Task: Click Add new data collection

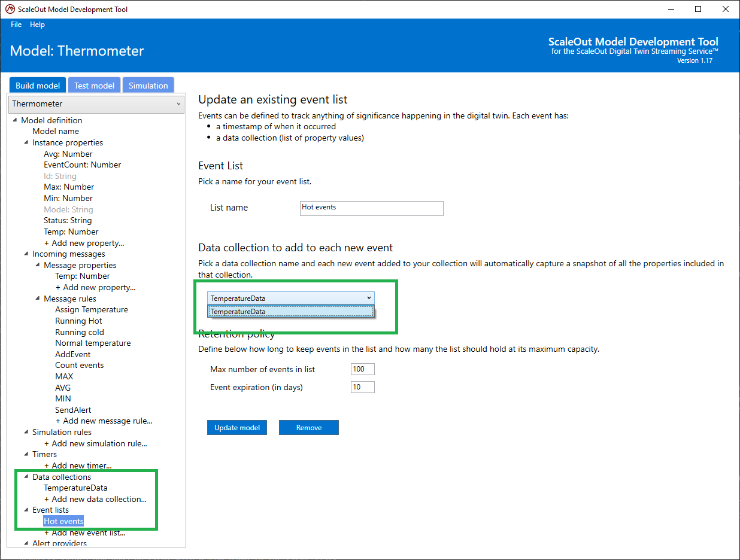Action: coord(95,499)
